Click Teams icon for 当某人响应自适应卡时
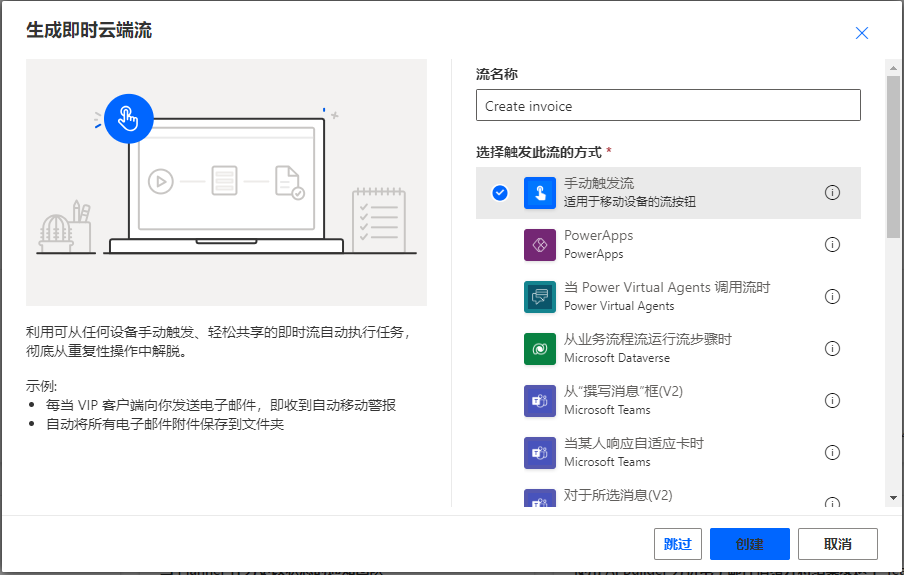Viewport: 904px width, 575px height. [x=540, y=452]
